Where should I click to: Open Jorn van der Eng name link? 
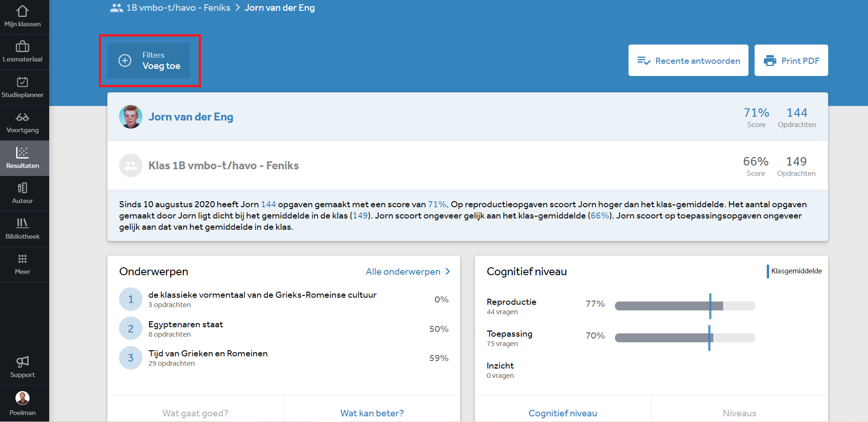click(x=191, y=117)
